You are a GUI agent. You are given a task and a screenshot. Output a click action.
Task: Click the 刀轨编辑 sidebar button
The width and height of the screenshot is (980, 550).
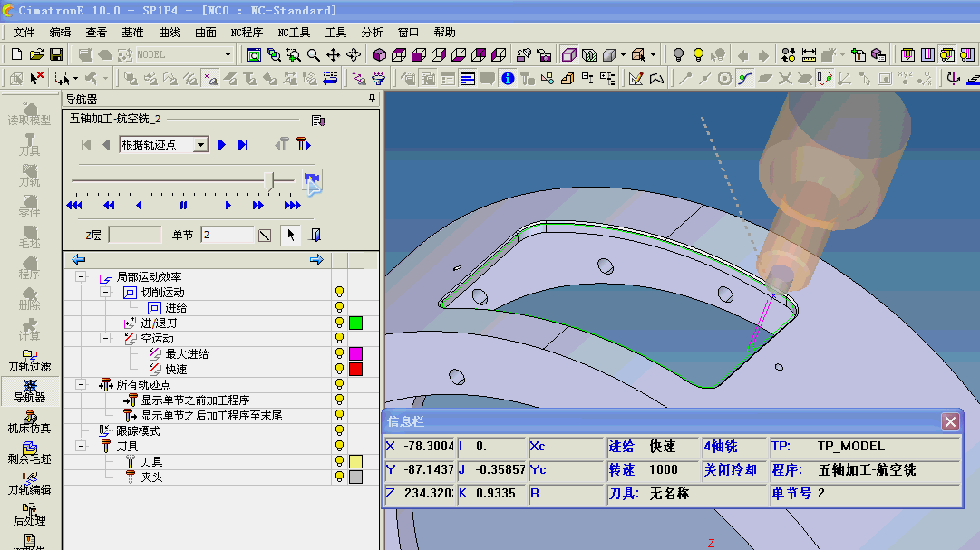[x=29, y=483]
